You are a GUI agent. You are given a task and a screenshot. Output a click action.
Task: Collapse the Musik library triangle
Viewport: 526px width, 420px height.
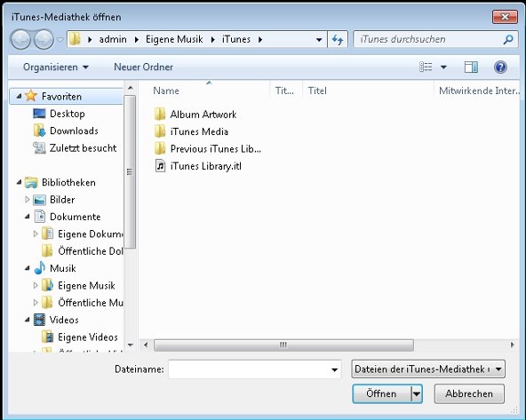[x=28, y=268]
